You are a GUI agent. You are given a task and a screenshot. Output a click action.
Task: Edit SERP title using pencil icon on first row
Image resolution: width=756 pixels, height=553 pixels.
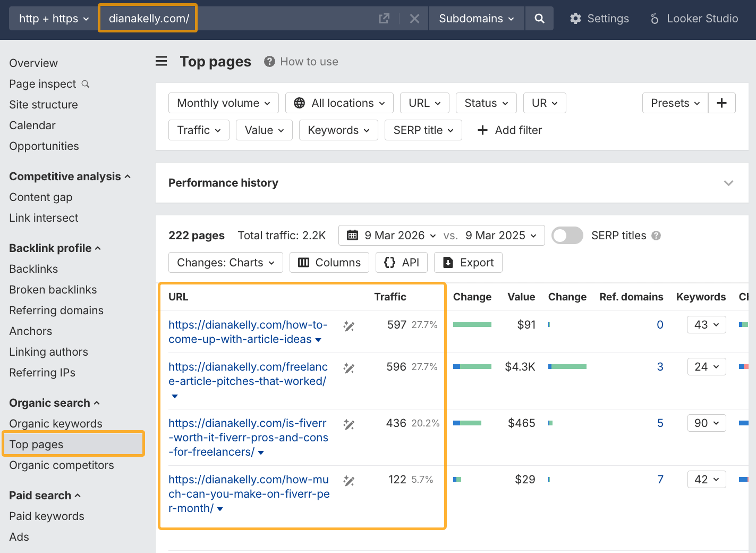click(x=349, y=325)
